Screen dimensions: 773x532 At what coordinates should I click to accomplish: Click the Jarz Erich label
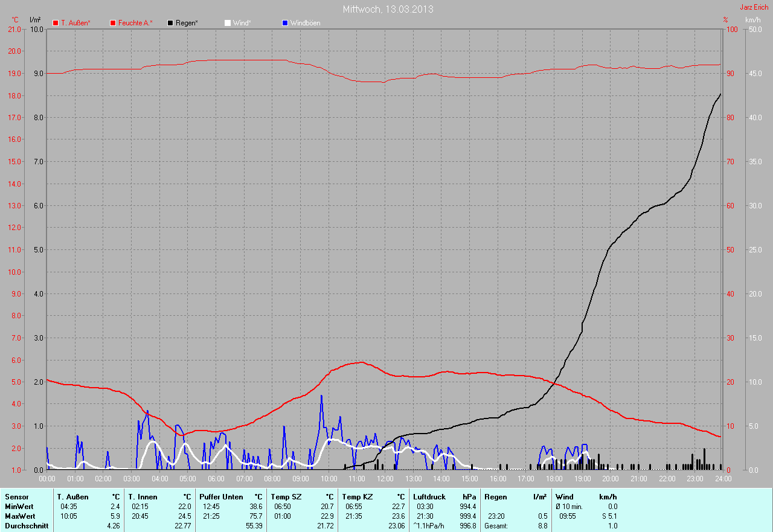[x=754, y=7]
